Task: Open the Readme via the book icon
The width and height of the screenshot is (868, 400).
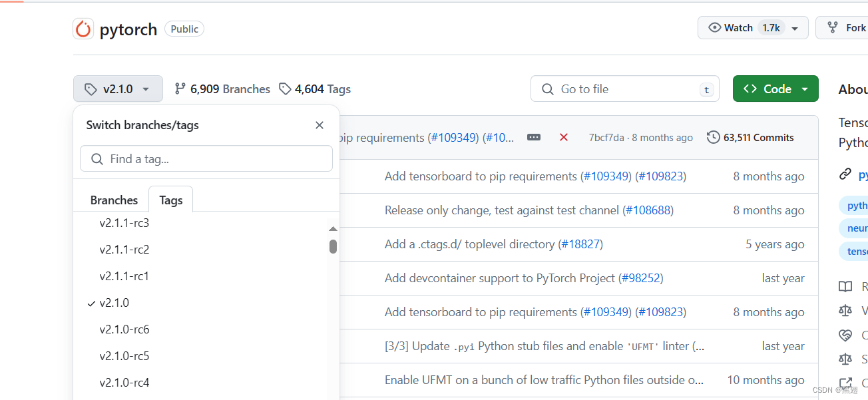Action: tap(845, 286)
